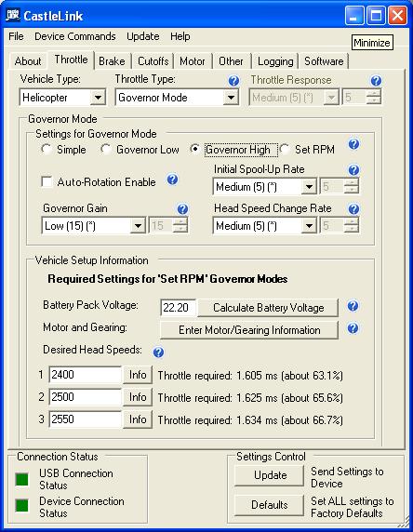Expand the Vehicle Type dropdown

(x=98, y=98)
